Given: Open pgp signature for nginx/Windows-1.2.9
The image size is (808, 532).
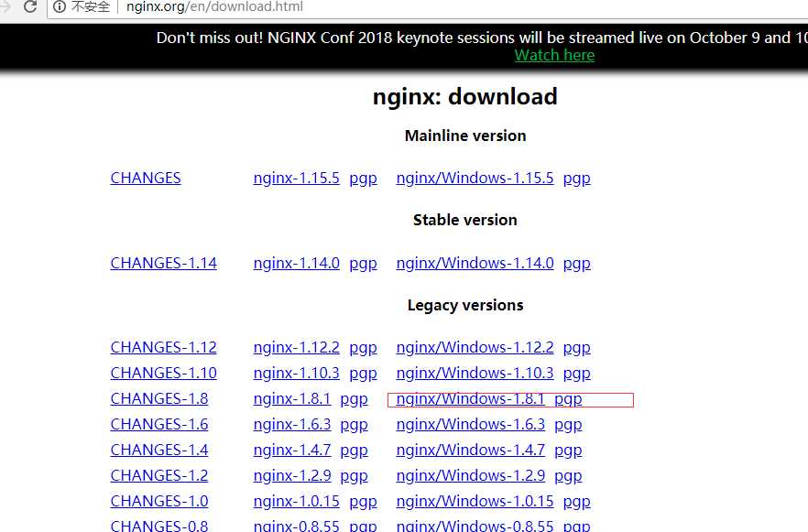Looking at the screenshot, I should [x=568, y=476].
